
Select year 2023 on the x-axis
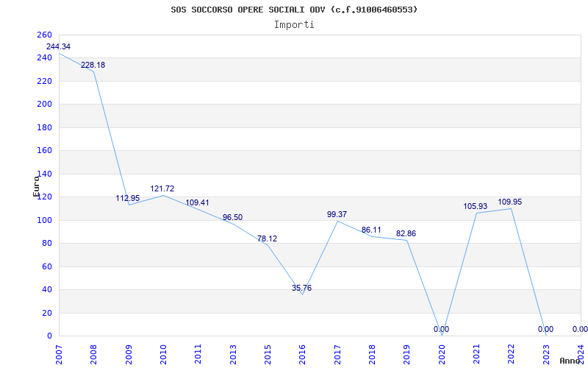tap(546, 354)
